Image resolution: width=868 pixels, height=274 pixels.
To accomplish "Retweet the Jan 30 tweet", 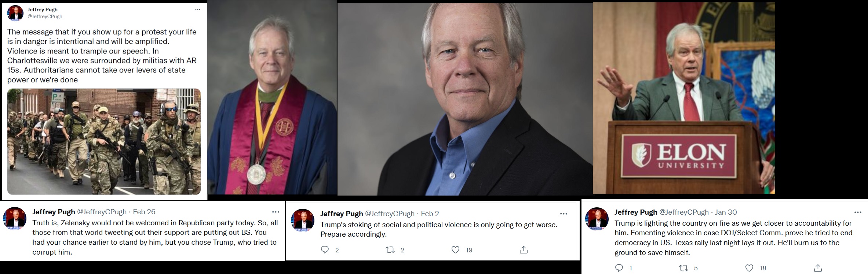I will [x=684, y=268].
